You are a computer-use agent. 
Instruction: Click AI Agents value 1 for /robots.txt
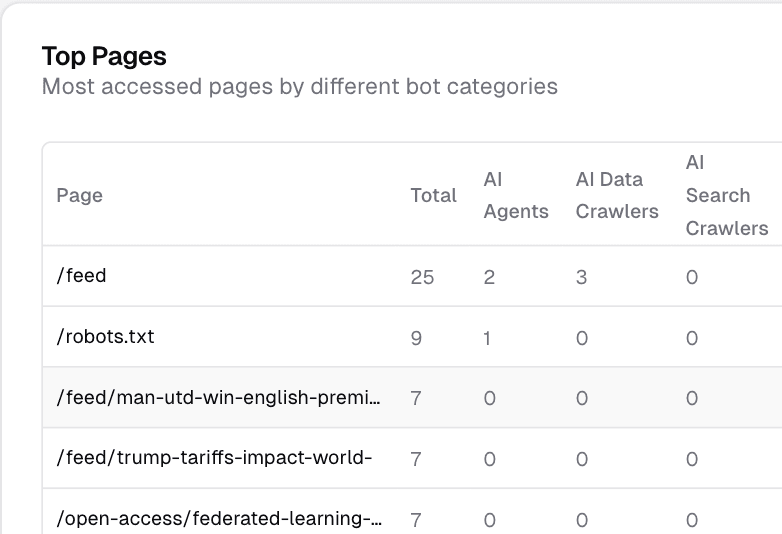tap(487, 338)
